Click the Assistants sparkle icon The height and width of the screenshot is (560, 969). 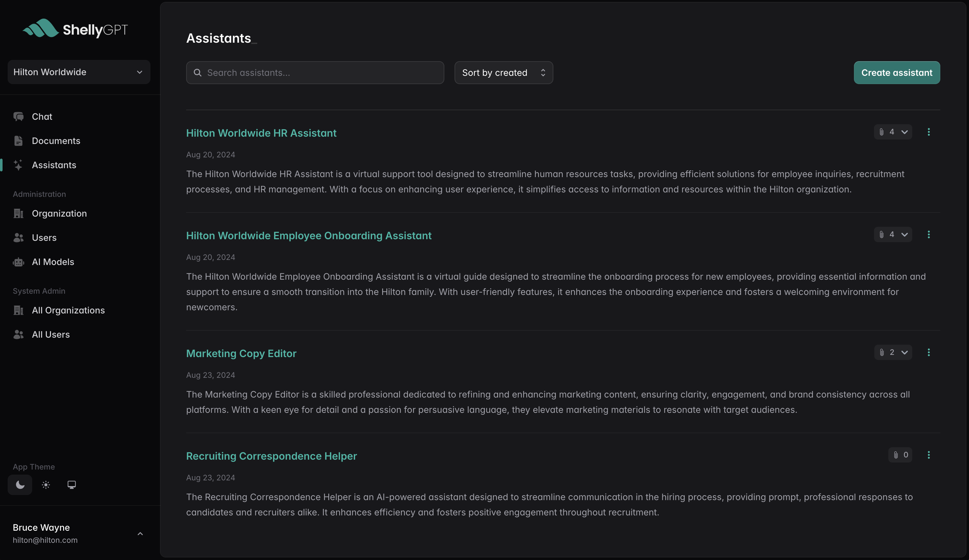pyautogui.click(x=19, y=165)
